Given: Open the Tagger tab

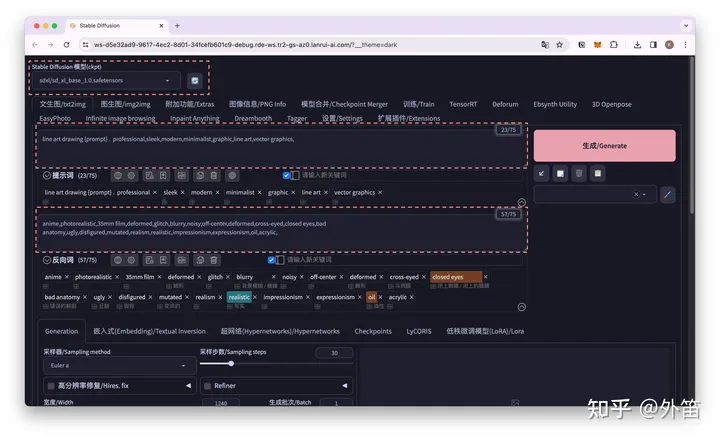Looking at the screenshot, I should point(297,118).
